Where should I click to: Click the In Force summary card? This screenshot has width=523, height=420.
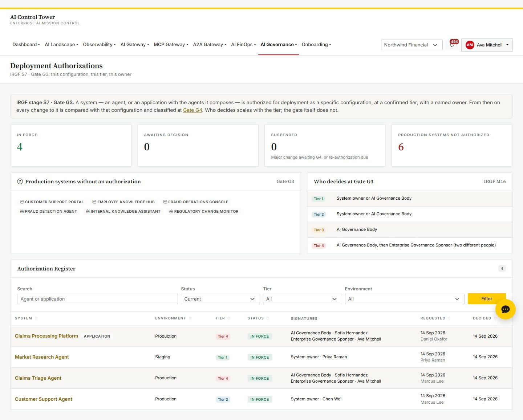click(x=71, y=146)
